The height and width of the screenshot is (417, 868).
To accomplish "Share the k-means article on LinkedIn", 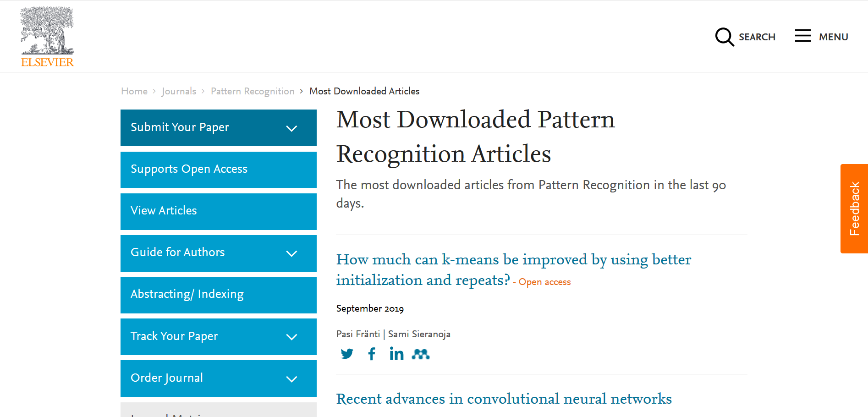I will 396,354.
